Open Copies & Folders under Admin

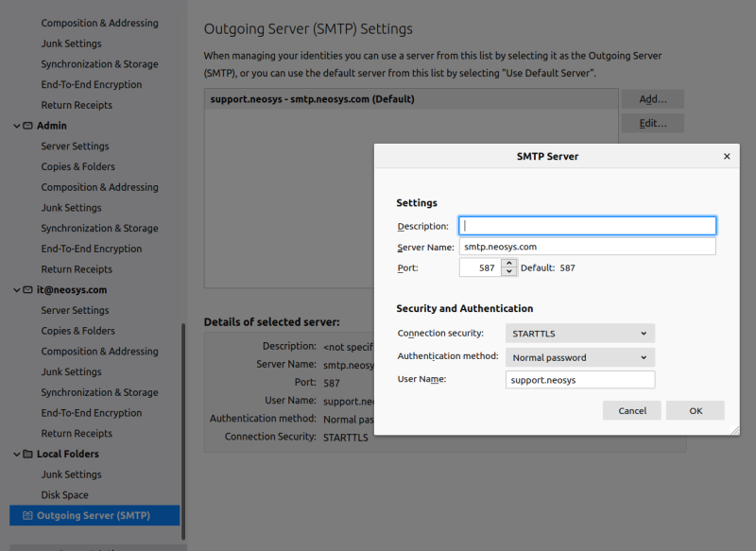(78, 166)
